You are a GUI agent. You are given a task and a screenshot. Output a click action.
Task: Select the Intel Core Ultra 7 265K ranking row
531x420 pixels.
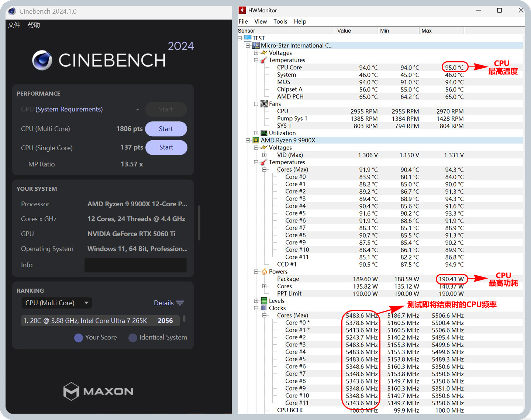coord(100,321)
